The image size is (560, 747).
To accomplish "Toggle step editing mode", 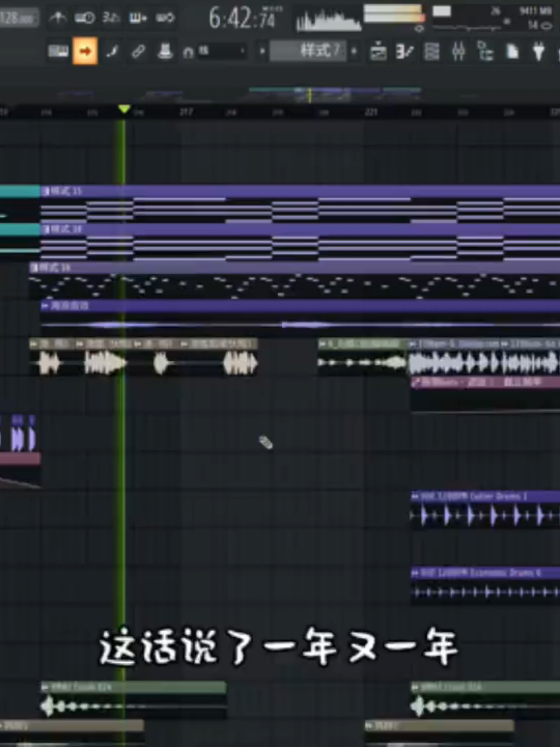I will click(138, 18).
